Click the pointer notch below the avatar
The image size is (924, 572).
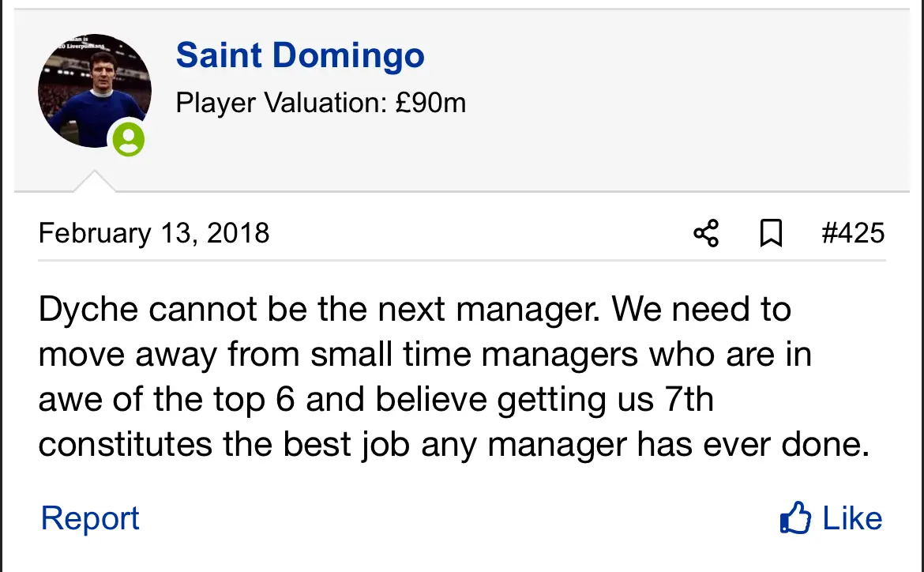[x=95, y=183]
